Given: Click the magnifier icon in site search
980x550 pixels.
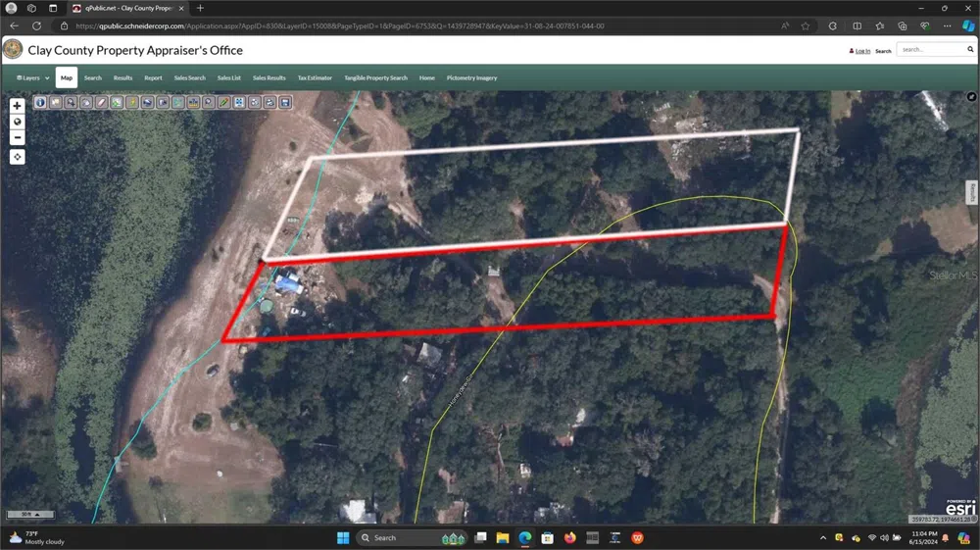Looking at the screenshot, I should (x=967, y=49).
